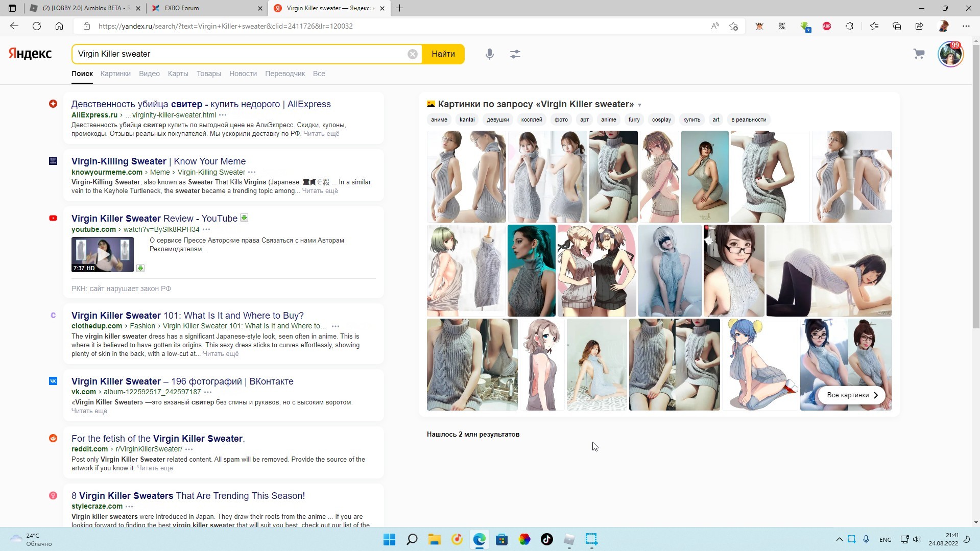Click ENG language indicator in taskbar
Viewport: 980px width, 551px height.
(x=885, y=540)
